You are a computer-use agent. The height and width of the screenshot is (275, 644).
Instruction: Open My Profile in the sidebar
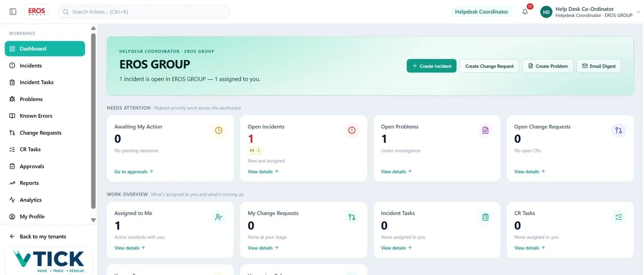[x=45, y=216]
